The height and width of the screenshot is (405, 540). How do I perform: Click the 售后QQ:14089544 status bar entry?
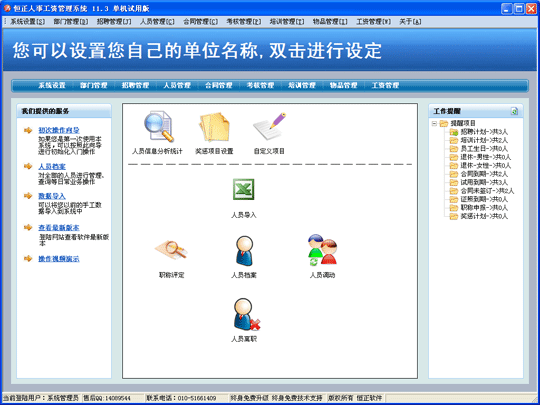click(x=107, y=398)
